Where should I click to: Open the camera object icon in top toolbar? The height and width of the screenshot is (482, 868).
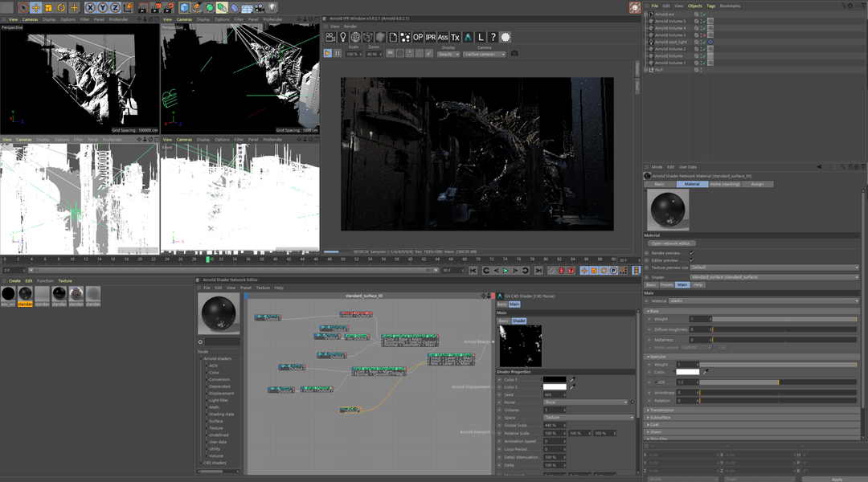260,8
